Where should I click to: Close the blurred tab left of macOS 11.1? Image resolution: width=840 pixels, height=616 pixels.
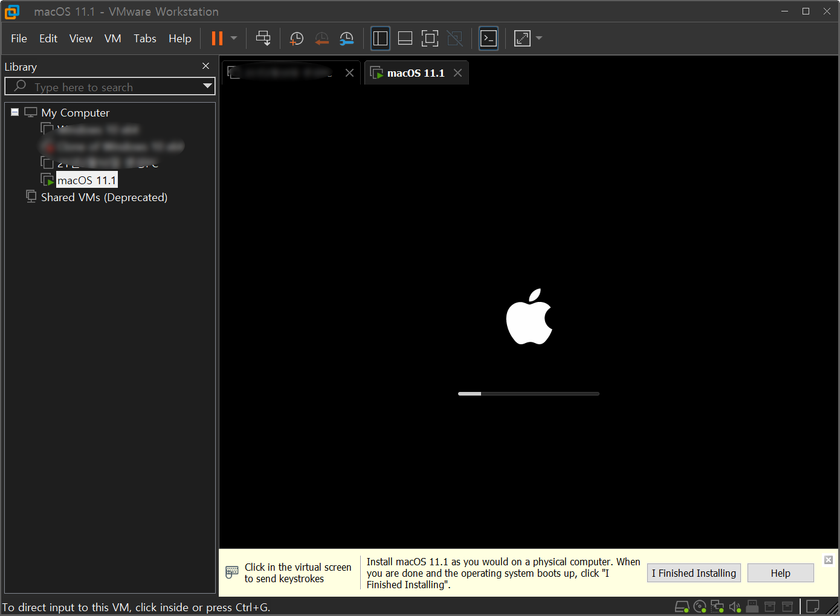[349, 73]
